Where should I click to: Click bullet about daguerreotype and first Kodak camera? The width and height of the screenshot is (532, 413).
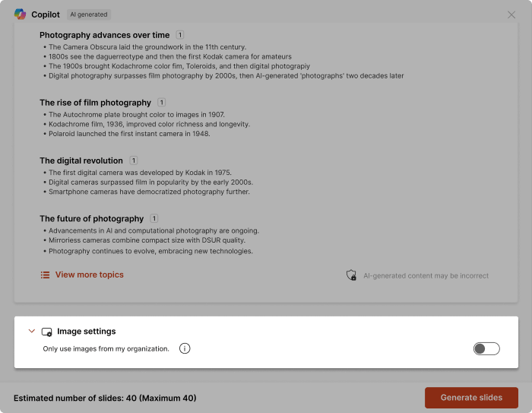170,56
